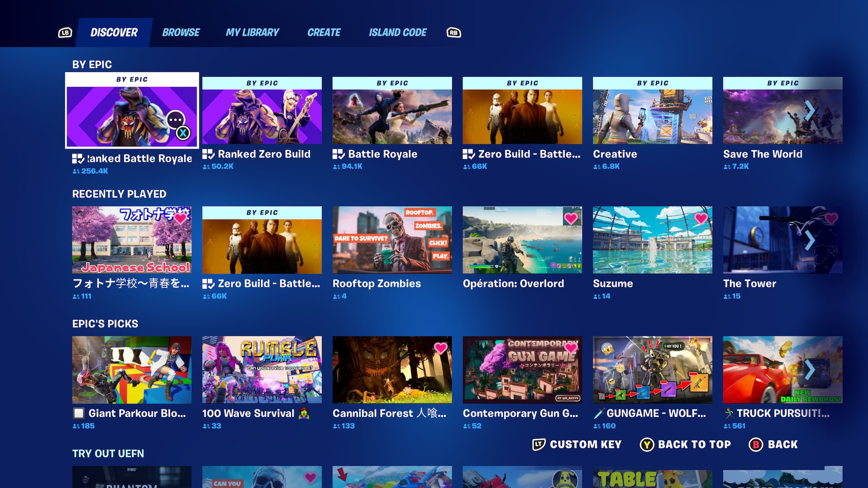Click the sword icon beside GUNGAME - WOLF
This screenshot has width=868, height=488.
click(599, 413)
